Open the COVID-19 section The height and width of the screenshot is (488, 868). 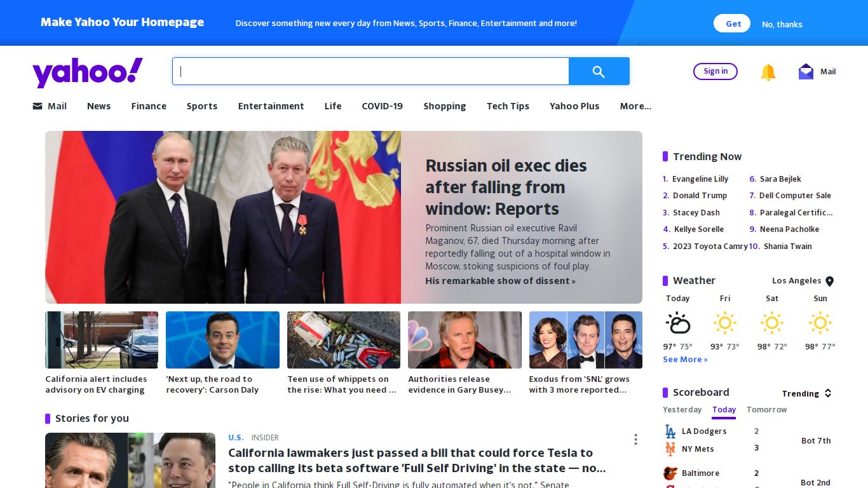[x=383, y=106]
